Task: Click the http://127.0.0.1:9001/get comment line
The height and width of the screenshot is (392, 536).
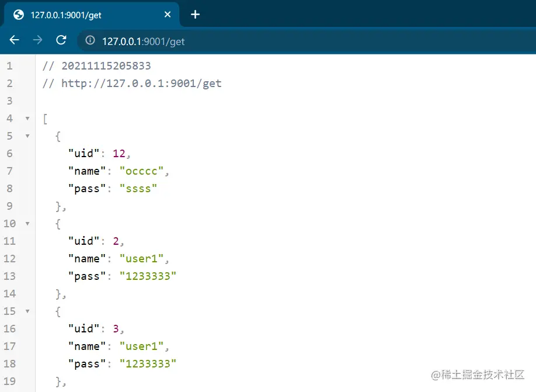Action: click(132, 84)
